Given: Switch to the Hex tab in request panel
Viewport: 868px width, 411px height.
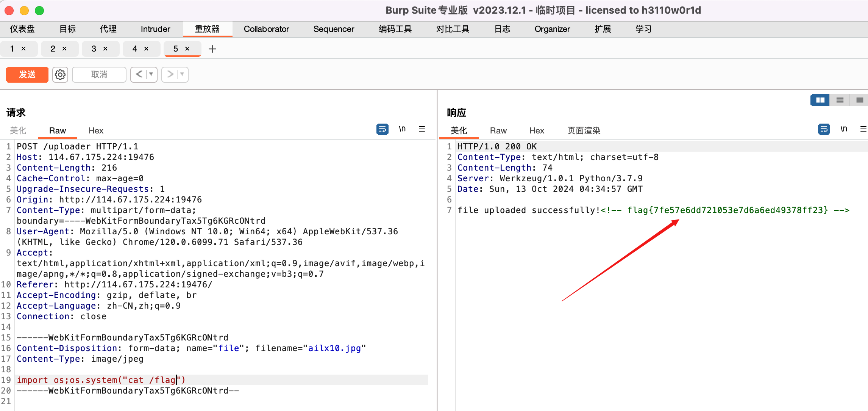Looking at the screenshot, I should pos(96,130).
